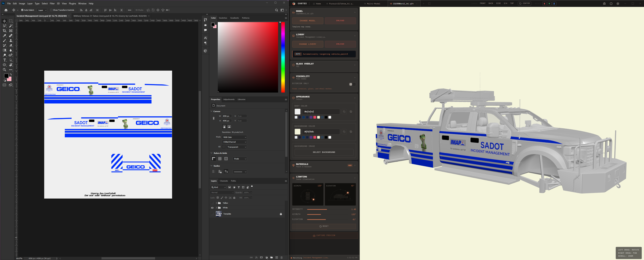Open the 3D panel cube icon
Viewport: 644px width, 260px height.
[x=205, y=51]
